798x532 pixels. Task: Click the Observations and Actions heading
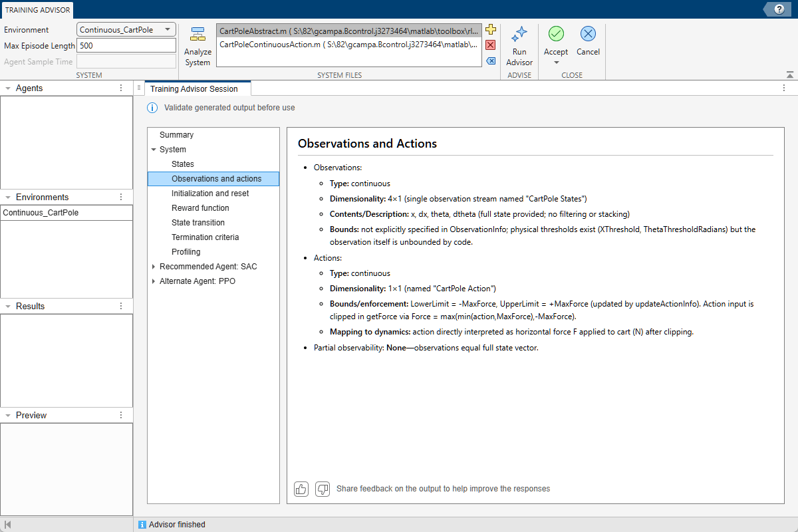(x=367, y=144)
